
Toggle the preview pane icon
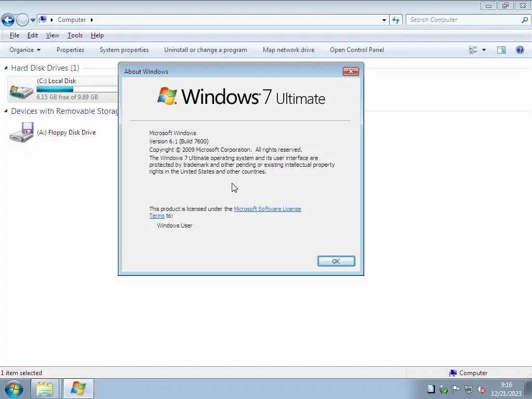click(501, 50)
